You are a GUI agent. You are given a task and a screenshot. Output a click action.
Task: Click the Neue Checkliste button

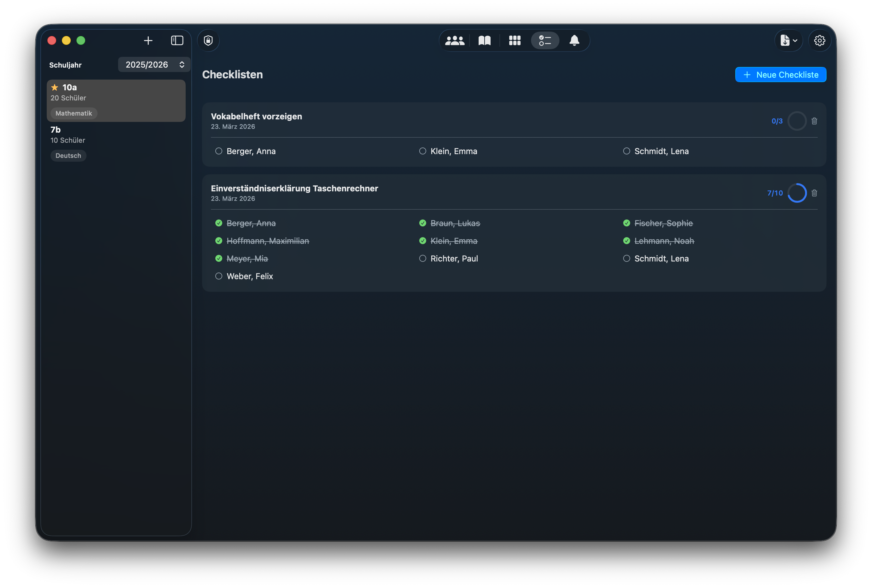780,75
